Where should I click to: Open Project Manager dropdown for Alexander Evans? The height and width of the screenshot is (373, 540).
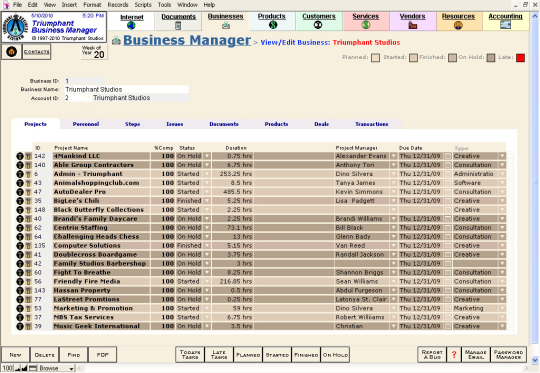coord(393,156)
